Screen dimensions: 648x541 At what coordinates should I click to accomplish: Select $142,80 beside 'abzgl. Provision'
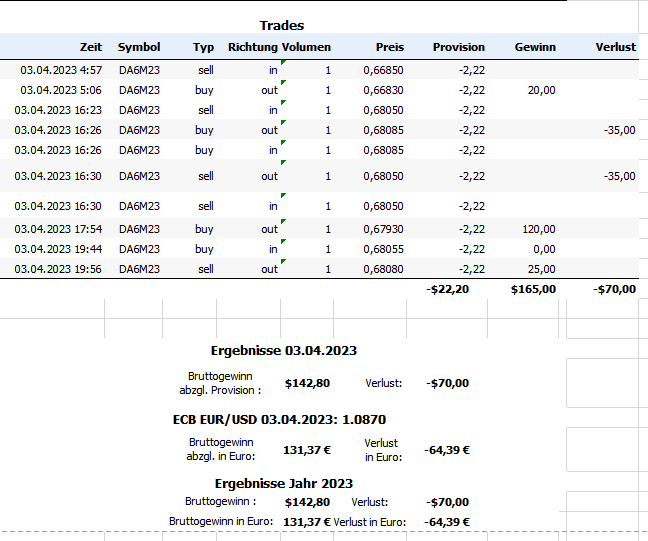click(307, 383)
